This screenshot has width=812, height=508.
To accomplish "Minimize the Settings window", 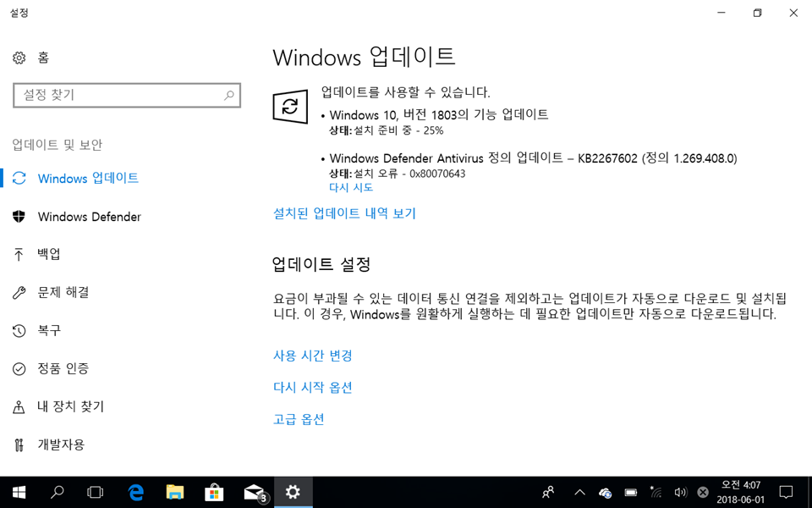I will 721,13.
